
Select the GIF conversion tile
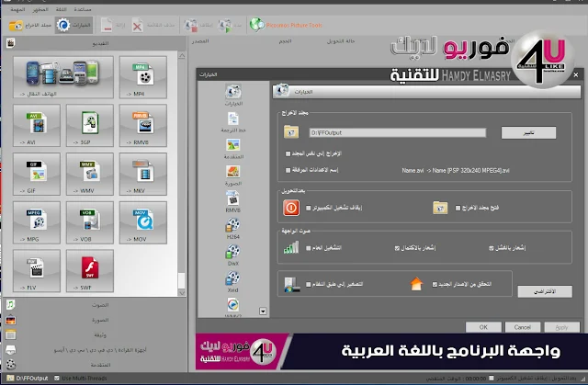point(37,174)
